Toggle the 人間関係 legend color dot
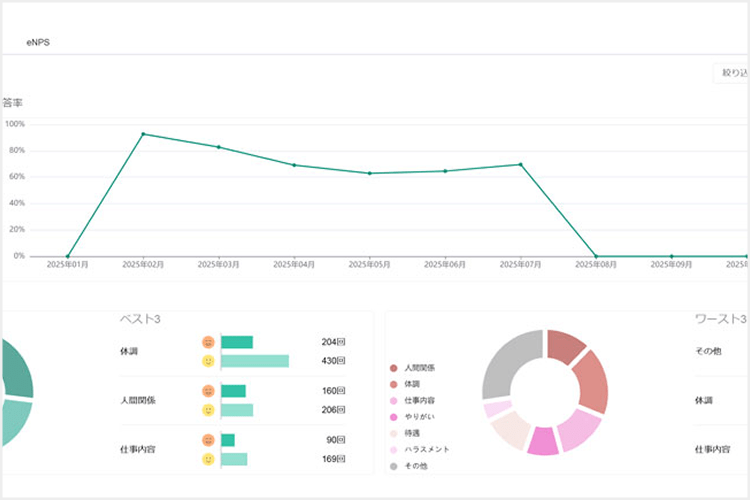 (x=394, y=368)
